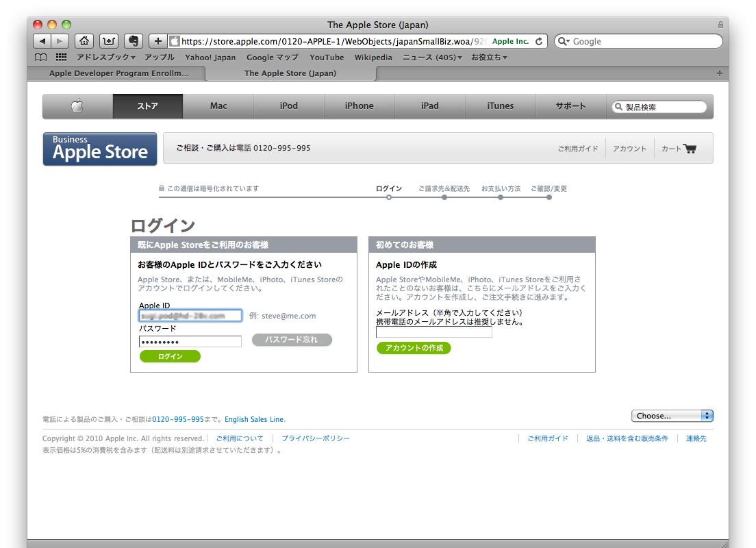This screenshot has height=548, width=756.
Task: Click the Safari back arrow button
Action: click(42, 41)
